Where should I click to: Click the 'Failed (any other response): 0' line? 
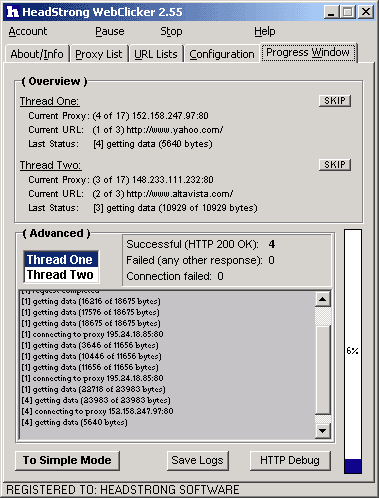click(200, 260)
